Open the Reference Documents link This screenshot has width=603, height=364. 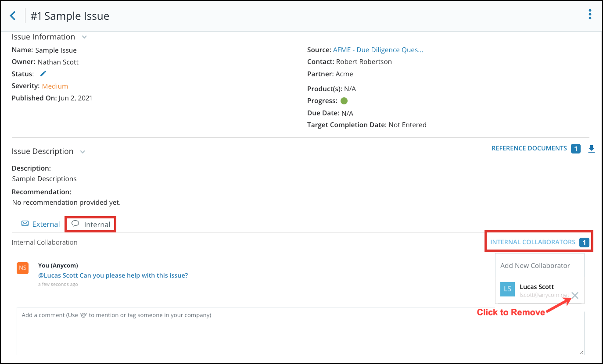[529, 148]
